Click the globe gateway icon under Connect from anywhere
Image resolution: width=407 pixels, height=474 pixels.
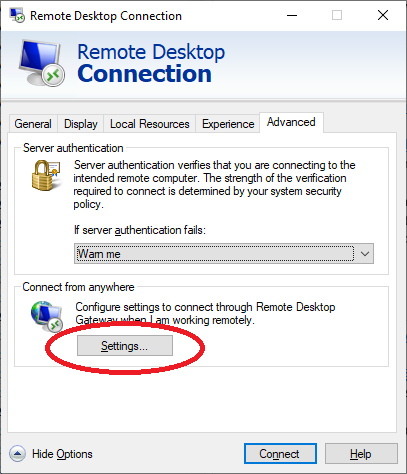pos(47,316)
